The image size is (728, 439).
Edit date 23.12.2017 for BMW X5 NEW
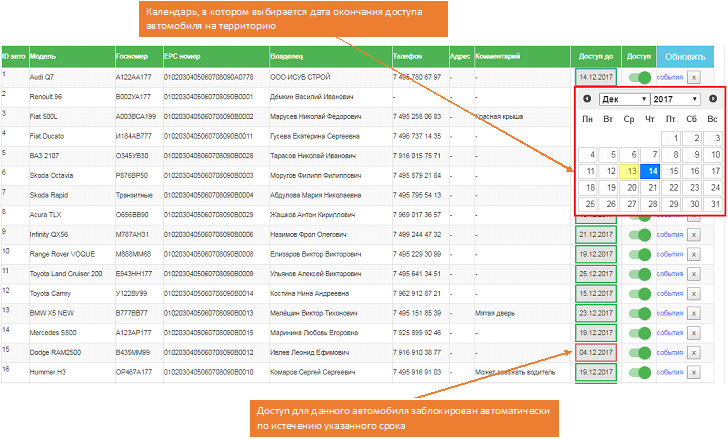click(596, 313)
